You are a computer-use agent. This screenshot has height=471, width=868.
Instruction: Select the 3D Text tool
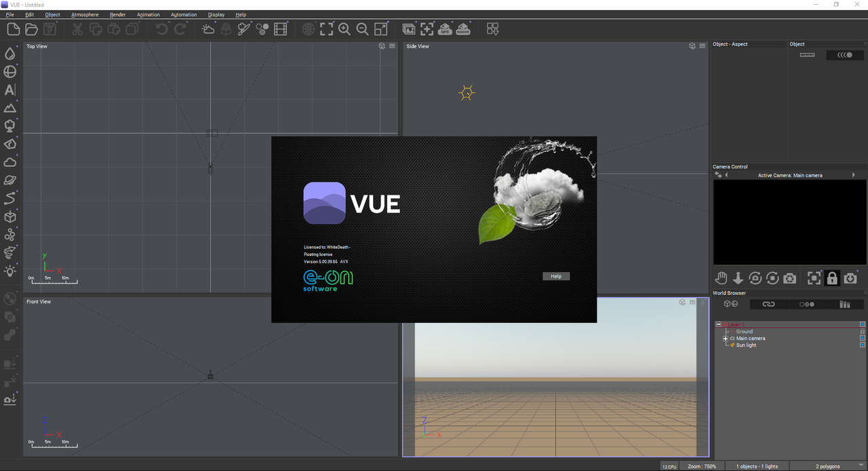pos(10,90)
